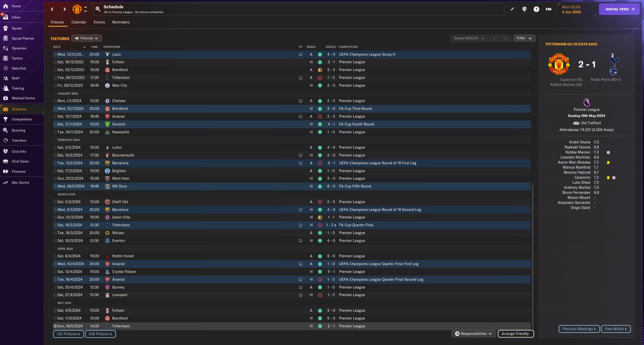Click Arrange Friendly button
Viewport: 644px width, 345px height.
516,333
